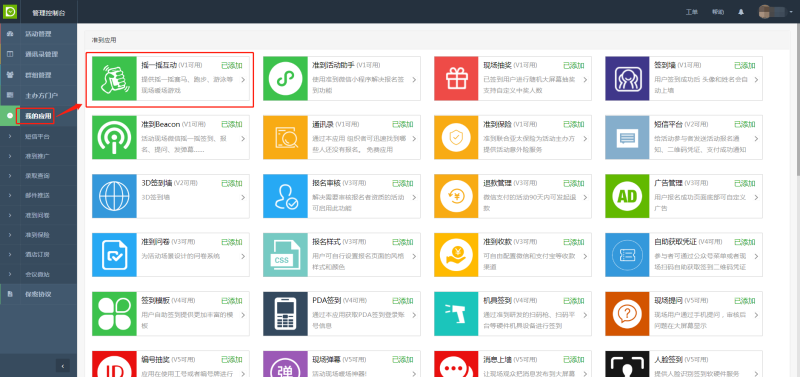Click the 人脸签到 face scan icon

click(x=627, y=364)
